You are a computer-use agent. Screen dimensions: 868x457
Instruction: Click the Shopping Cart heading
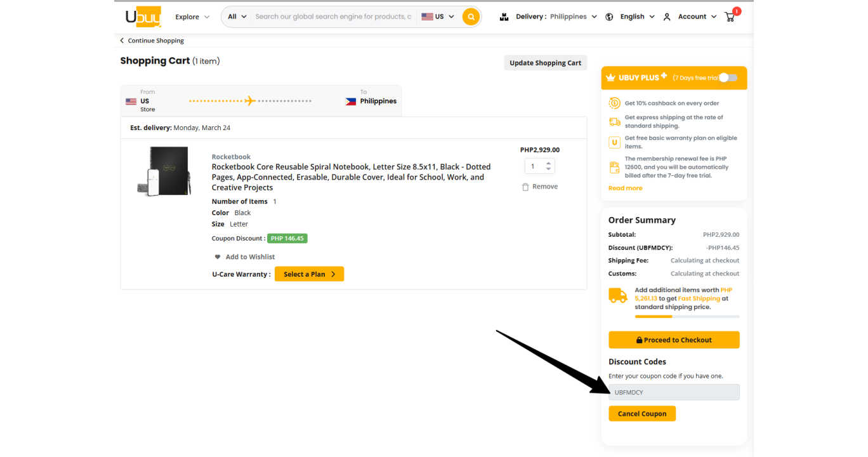click(155, 61)
